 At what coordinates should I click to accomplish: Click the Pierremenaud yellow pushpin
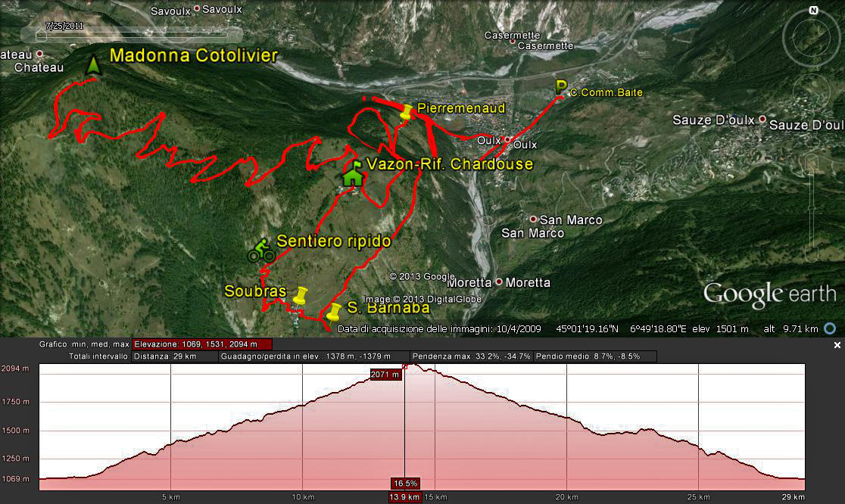(x=407, y=112)
